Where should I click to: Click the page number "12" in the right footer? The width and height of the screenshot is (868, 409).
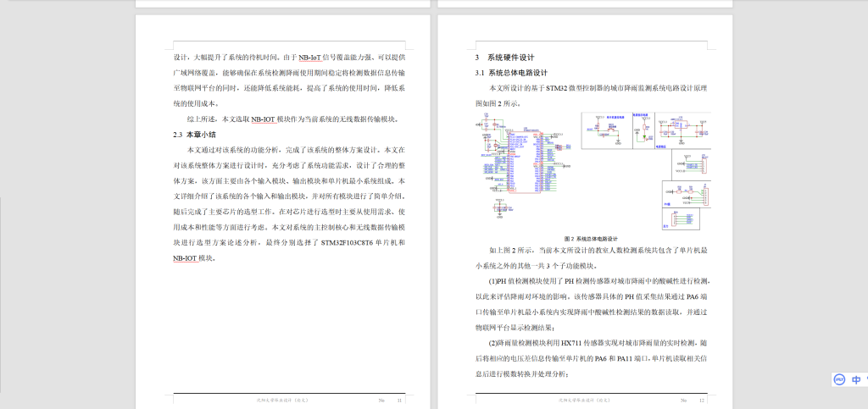tap(702, 400)
